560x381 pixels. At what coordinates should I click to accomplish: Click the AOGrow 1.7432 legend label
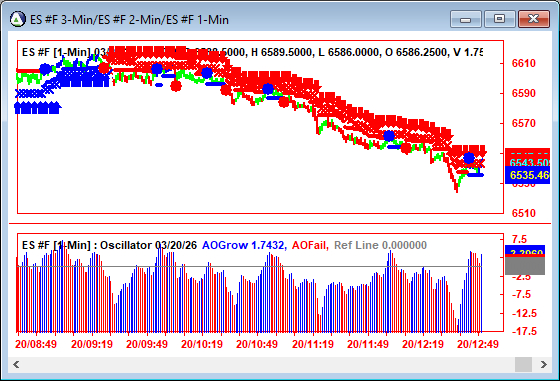(244, 245)
